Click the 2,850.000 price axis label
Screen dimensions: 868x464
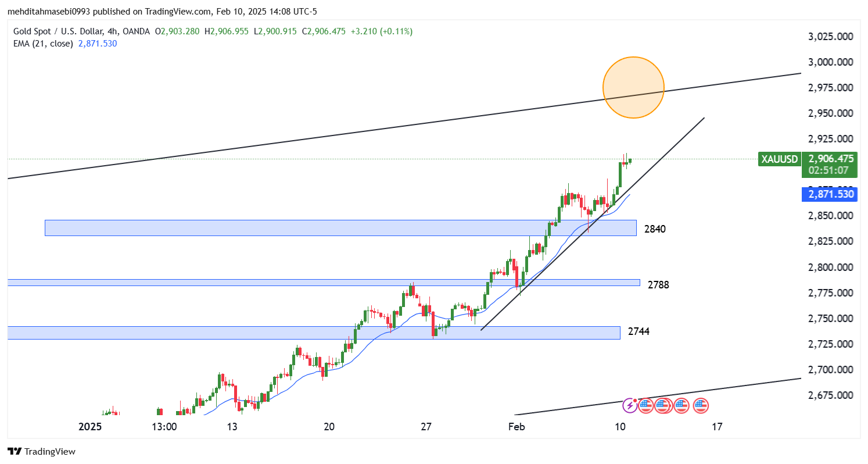831,216
